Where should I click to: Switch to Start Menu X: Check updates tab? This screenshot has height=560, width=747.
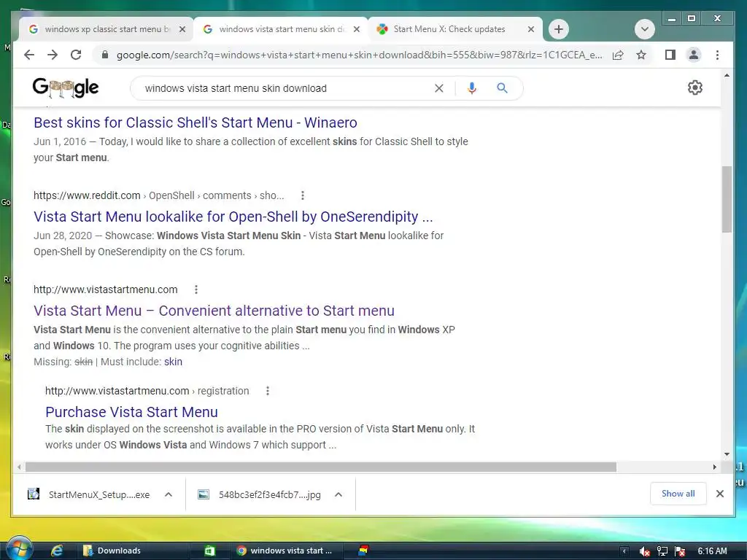(x=455, y=29)
